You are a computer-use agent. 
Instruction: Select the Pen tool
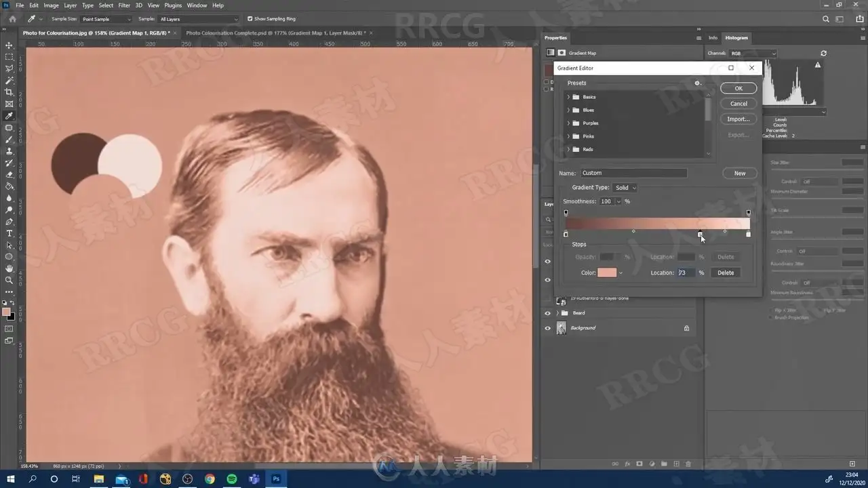click(x=9, y=222)
